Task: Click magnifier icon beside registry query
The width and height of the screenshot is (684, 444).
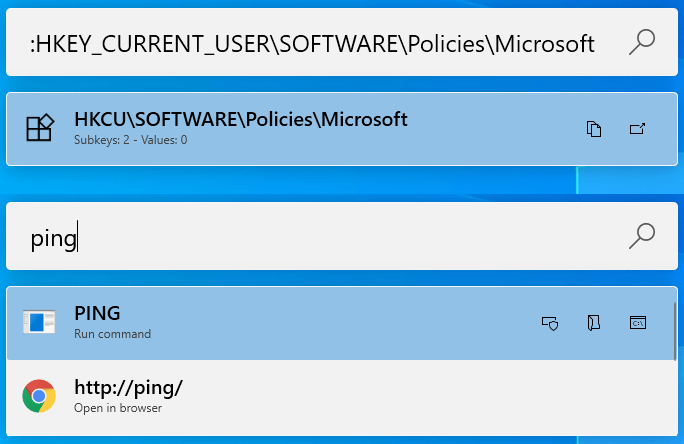Action: click(642, 42)
